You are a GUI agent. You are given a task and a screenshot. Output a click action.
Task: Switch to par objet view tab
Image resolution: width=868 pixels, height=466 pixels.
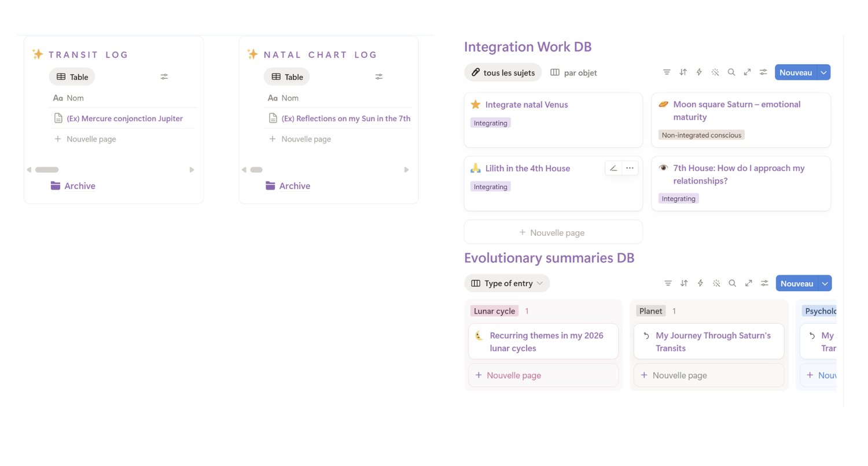coord(573,72)
